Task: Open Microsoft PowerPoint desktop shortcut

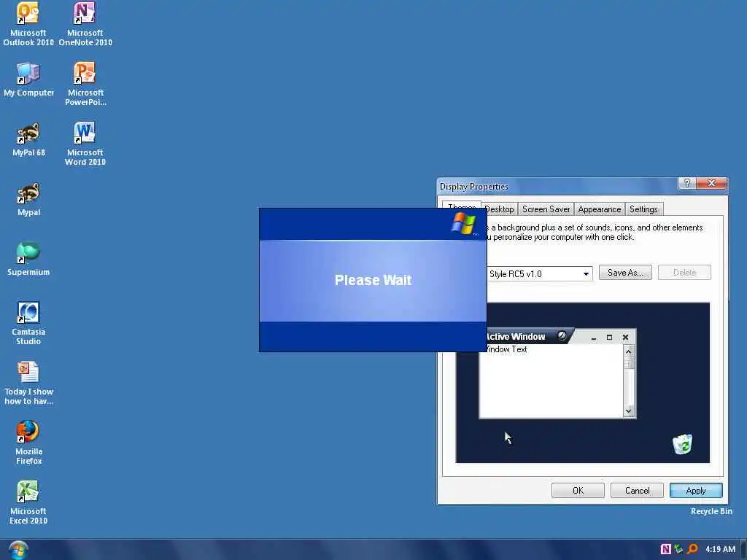Action: [x=85, y=84]
